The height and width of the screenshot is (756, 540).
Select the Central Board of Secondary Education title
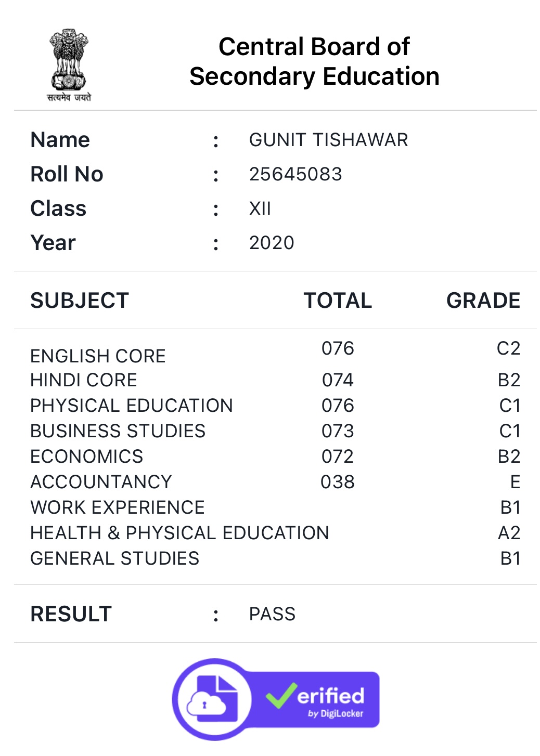coord(314,61)
